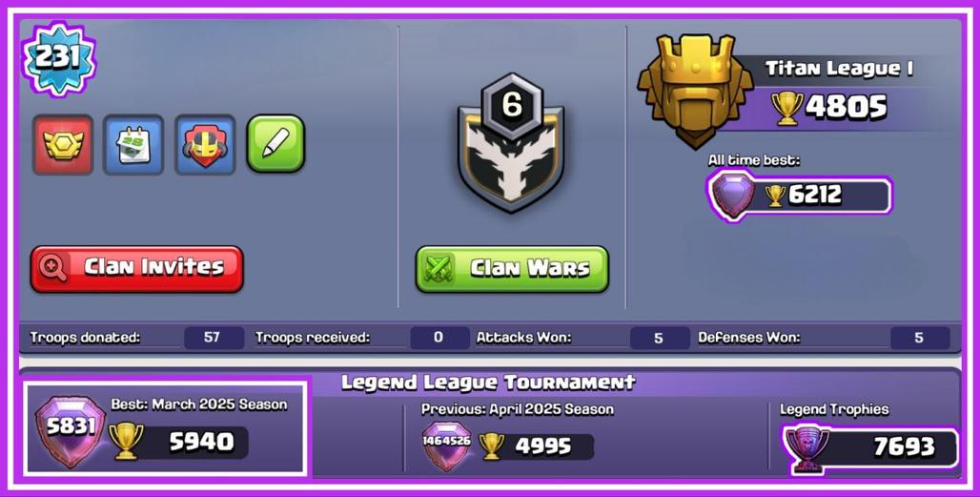The image size is (980, 497).
Task: Select the Troops donated value 57
Action: pyautogui.click(x=213, y=338)
